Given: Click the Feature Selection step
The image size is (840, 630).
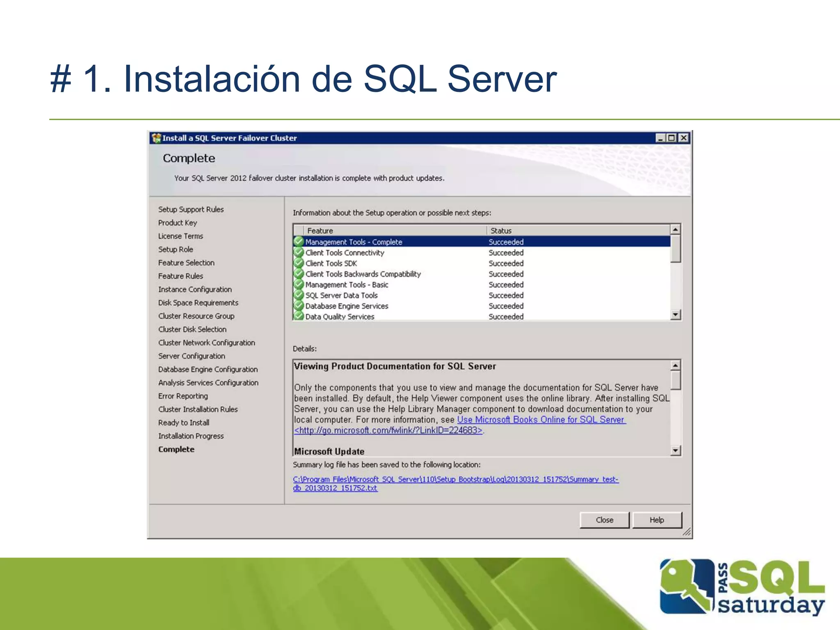Looking at the screenshot, I should [x=186, y=263].
